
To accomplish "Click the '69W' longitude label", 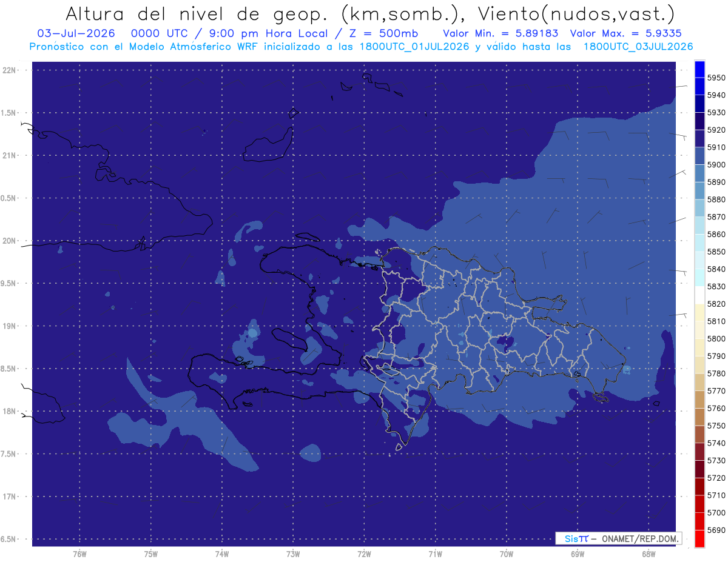I will [x=577, y=554].
